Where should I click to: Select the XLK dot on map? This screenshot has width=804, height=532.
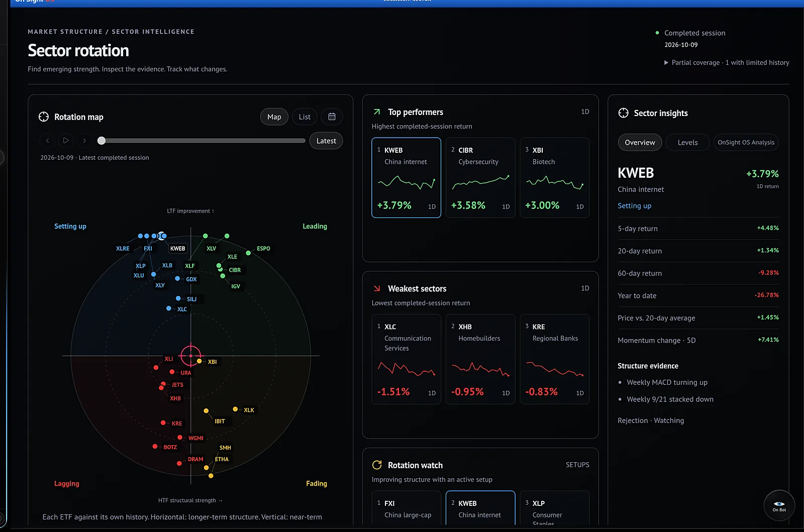tap(235, 409)
